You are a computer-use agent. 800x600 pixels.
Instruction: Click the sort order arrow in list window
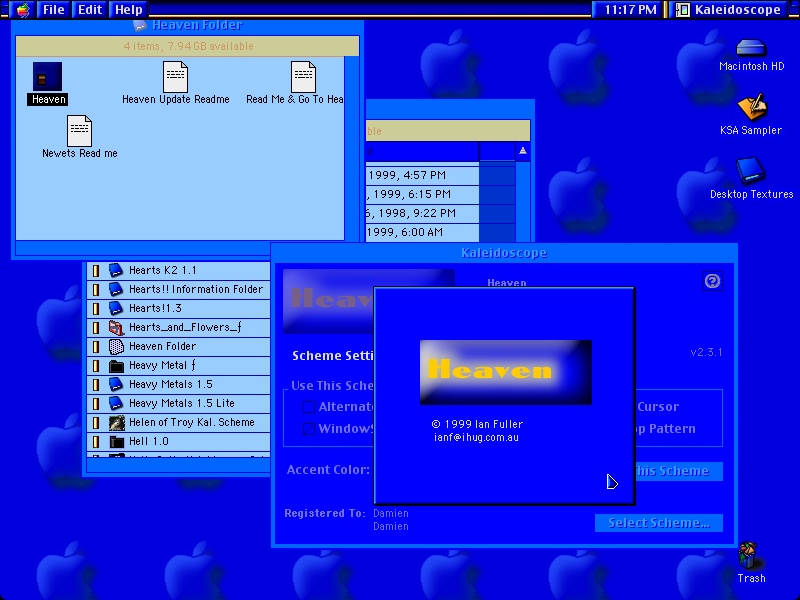(x=523, y=151)
